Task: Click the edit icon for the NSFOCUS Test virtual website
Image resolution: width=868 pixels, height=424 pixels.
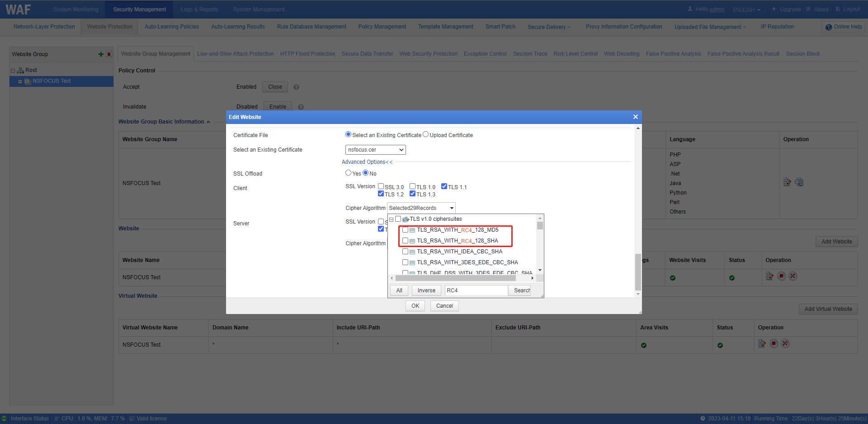Action: click(x=762, y=343)
